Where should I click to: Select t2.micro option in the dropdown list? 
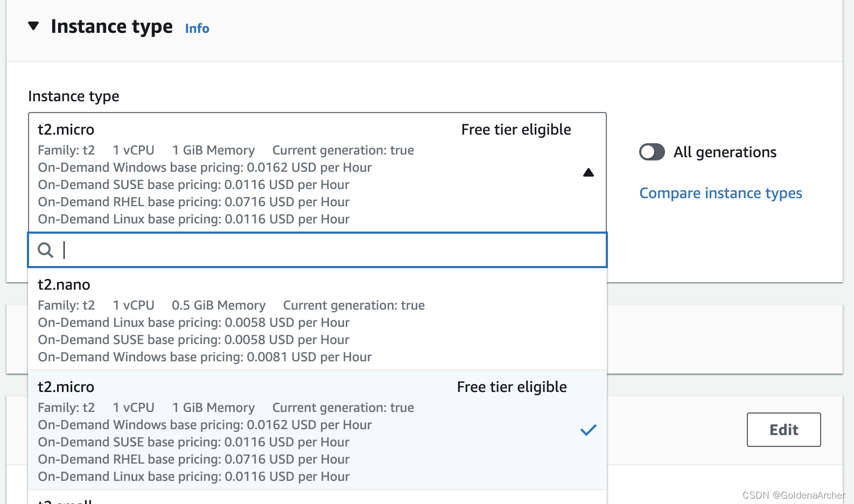[x=318, y=430]
